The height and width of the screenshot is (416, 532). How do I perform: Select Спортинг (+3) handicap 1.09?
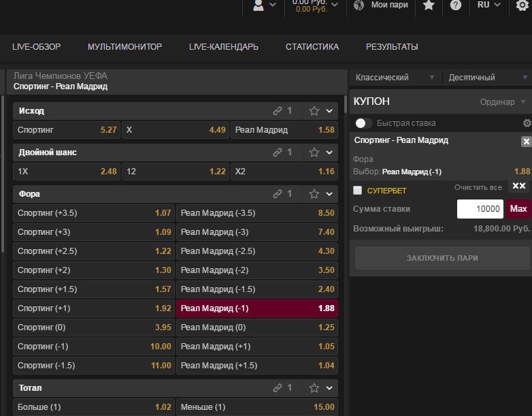pyautogui.click(x=94, y=232)
